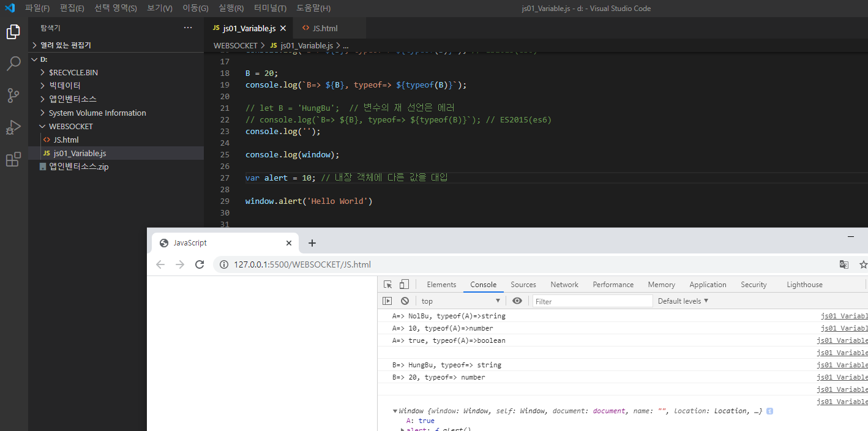This screenshot has height=431, width=868.
Task: Click the WEBSOCKET breadcrumb in editor
Action: point(235,45)
